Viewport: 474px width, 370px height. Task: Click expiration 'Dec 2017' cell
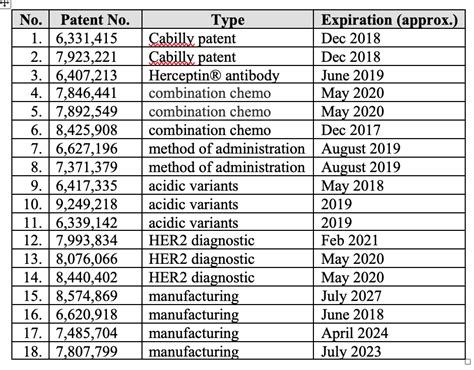(389, 130)
